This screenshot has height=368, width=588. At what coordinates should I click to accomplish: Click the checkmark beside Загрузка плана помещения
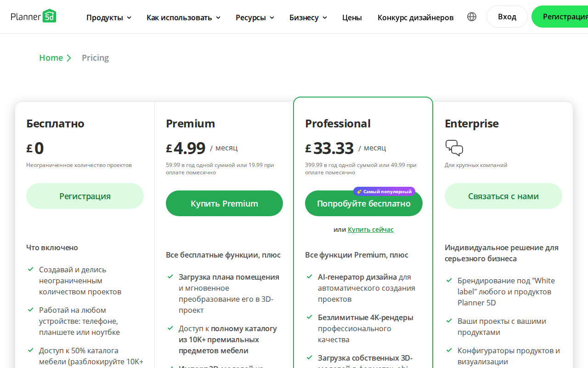pos(170,276)
